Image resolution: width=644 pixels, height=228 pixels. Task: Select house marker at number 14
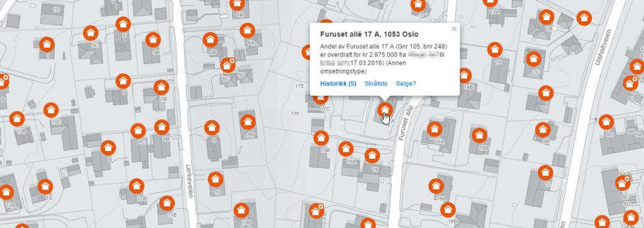pos(495,50)
